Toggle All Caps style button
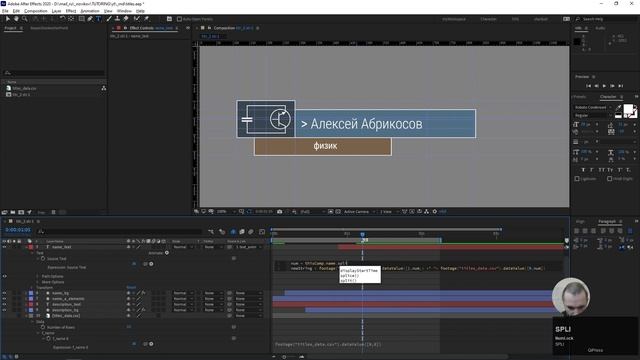 [x=601, y=170]
